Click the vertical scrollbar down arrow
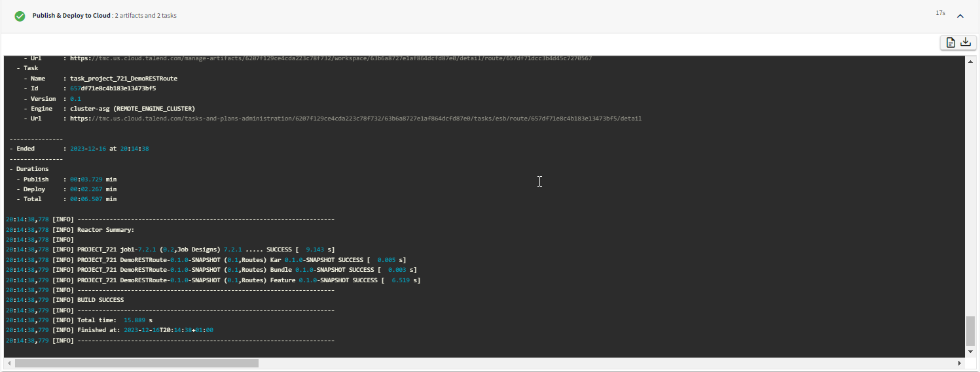980x372 pixels. (x=971, y=352)
